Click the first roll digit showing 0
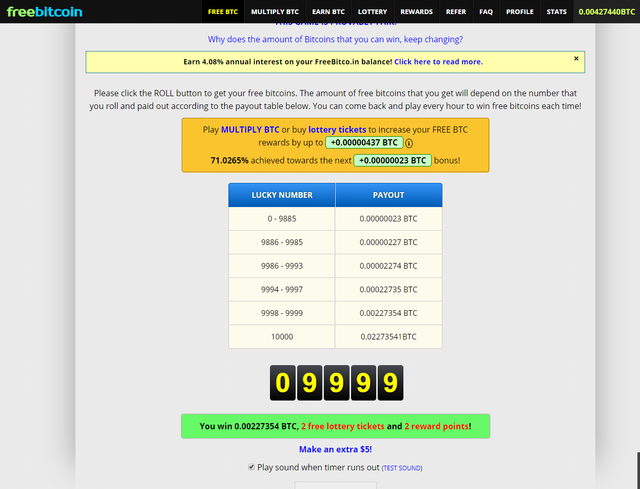 click(282, 383)
